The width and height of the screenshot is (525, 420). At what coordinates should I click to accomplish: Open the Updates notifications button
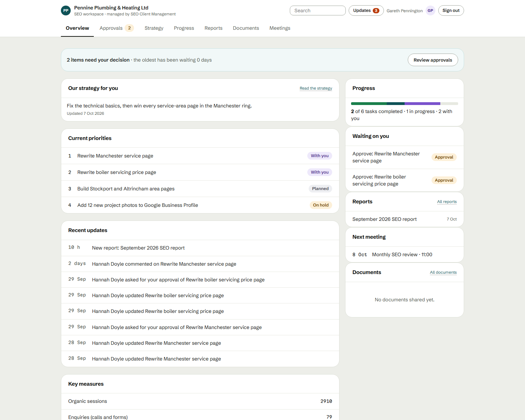point(366,10)
